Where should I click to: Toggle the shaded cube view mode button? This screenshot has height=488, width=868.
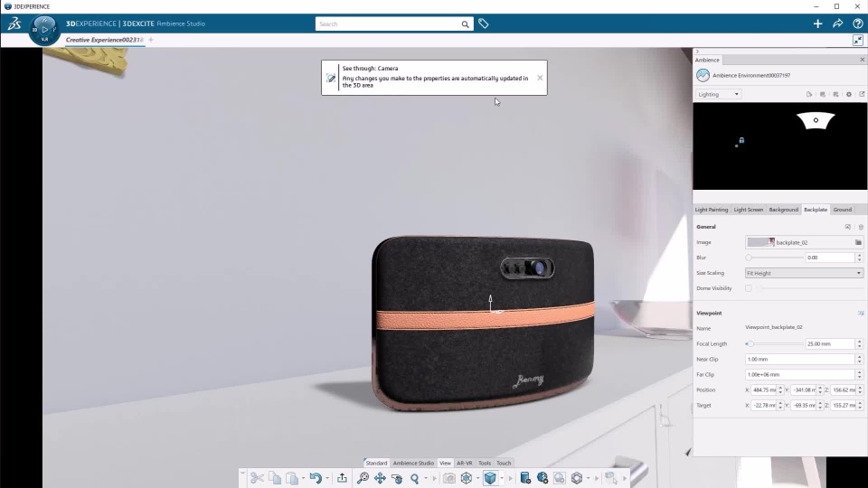[490, 478]
